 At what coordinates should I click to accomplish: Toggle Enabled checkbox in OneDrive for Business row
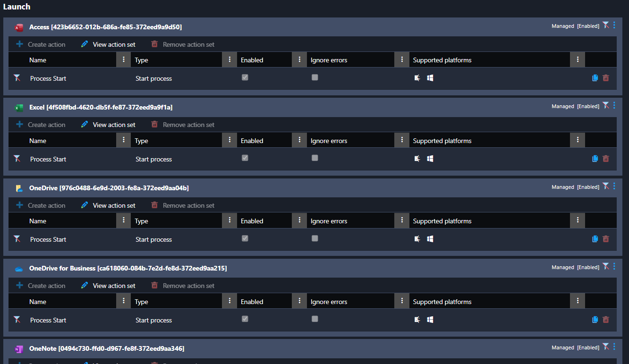[245, 319]
